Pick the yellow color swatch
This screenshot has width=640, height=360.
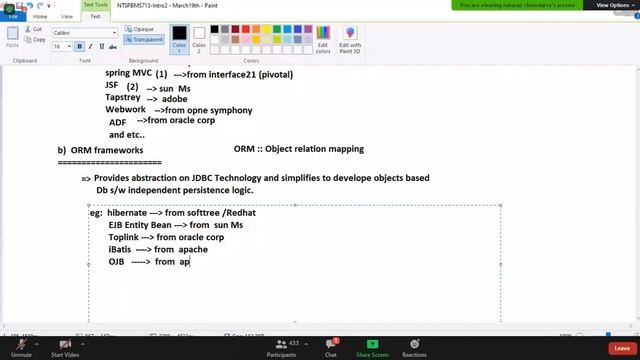[267, 29]
